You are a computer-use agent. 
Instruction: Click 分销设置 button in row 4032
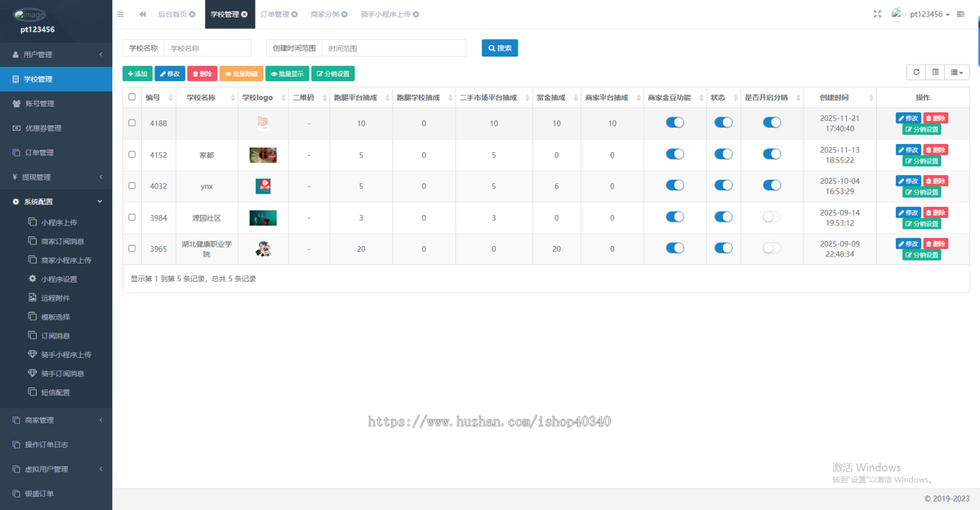pyautogui.click(x=922, y=192)
